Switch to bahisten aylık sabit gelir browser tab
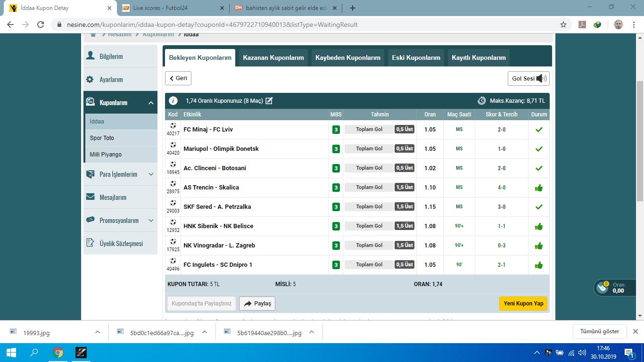 click(x=287, y=8)
